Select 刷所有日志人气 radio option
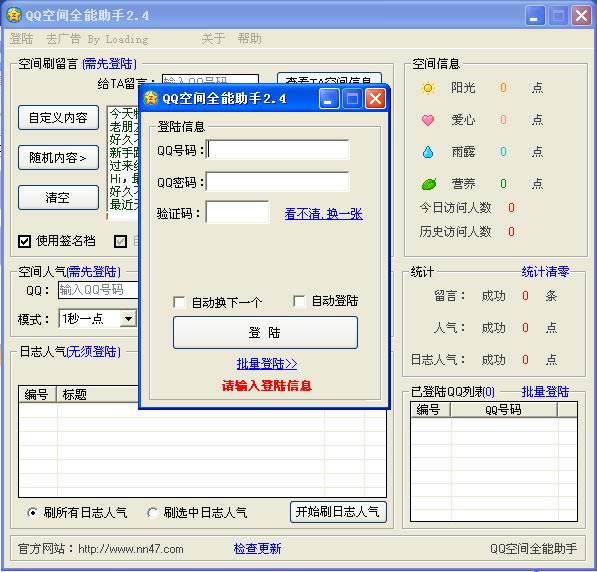The image size is (597, 572). 32,513
